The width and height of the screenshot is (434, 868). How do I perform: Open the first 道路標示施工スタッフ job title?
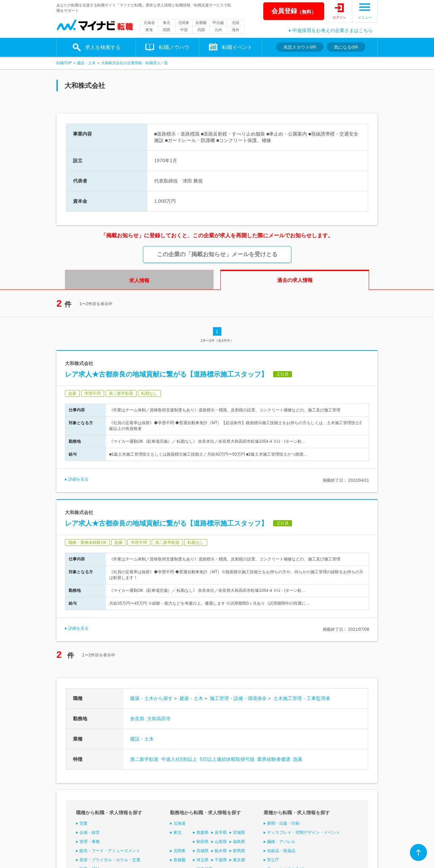(x=166, y=374)
